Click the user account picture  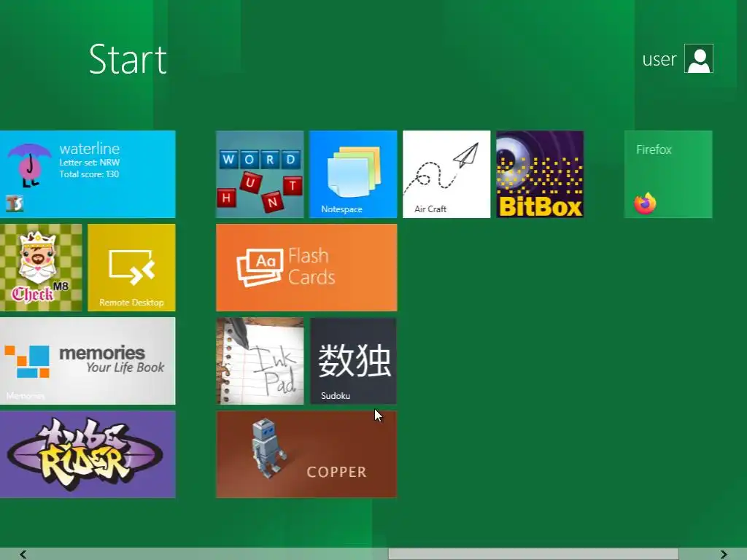[698, 58]
